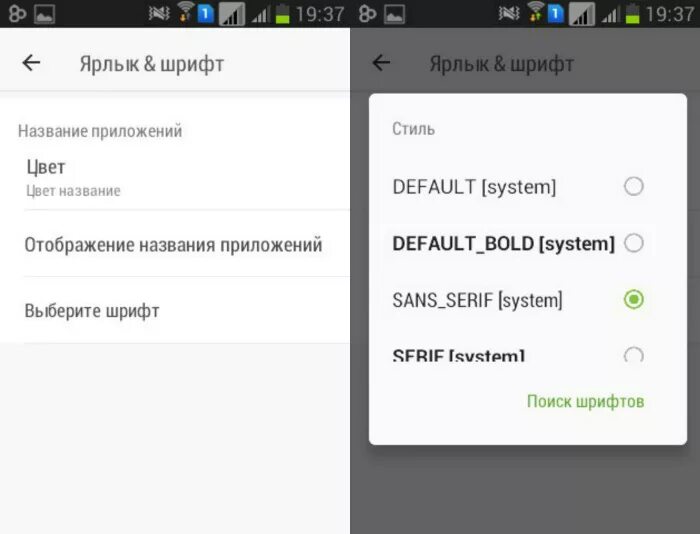Viewport: 700px width, 534px height.
Task: Tap signal strength icon in right status bar
Action: (610, 15)
